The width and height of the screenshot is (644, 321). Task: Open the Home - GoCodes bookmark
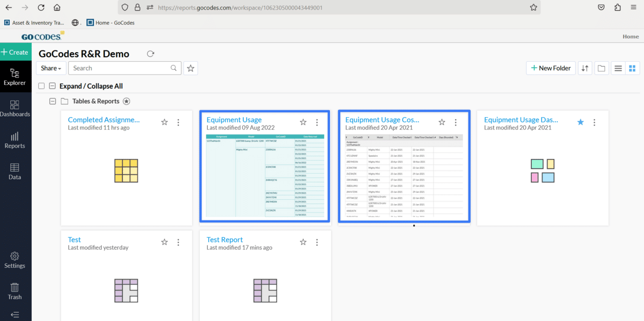(110, 23)
